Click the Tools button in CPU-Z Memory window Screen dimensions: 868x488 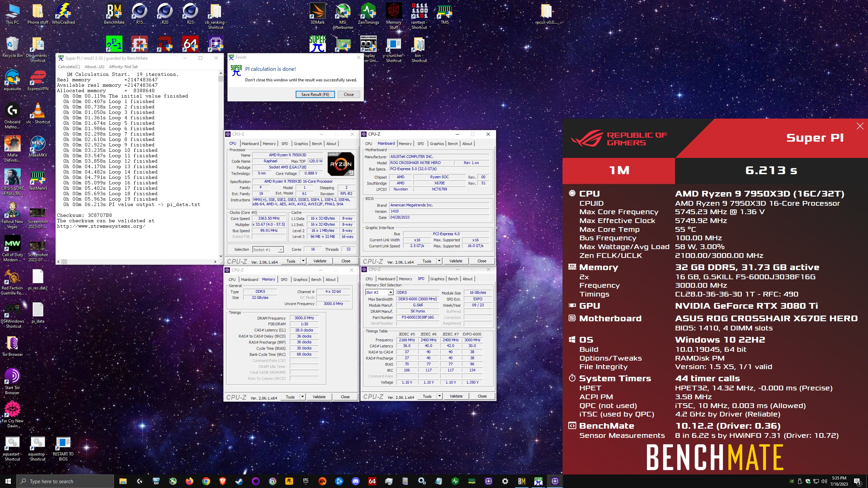click(290, 397)
